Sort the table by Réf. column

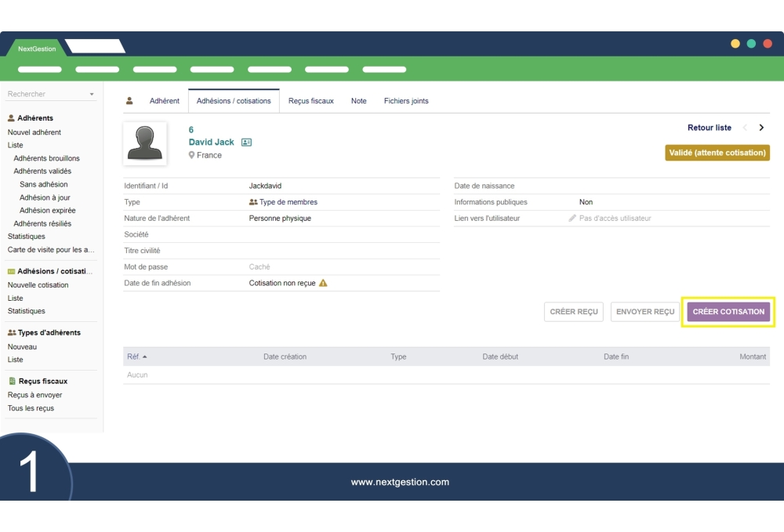136,356
